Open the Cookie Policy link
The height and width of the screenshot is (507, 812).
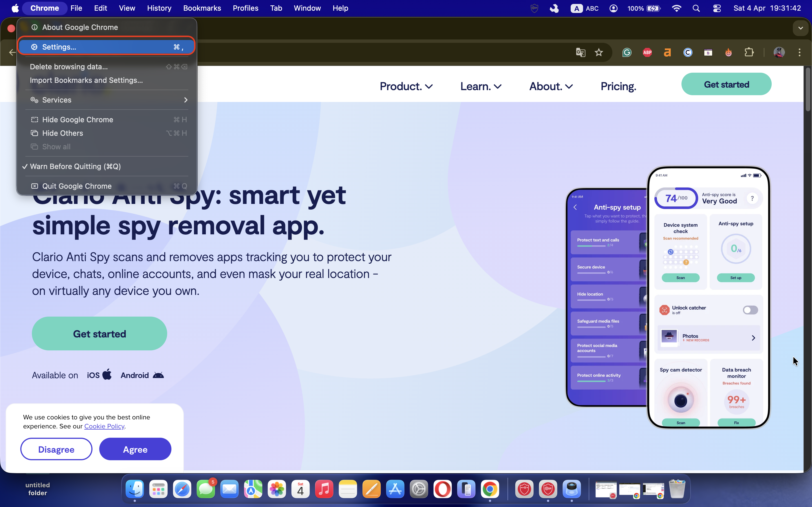[x=104, y=426]
